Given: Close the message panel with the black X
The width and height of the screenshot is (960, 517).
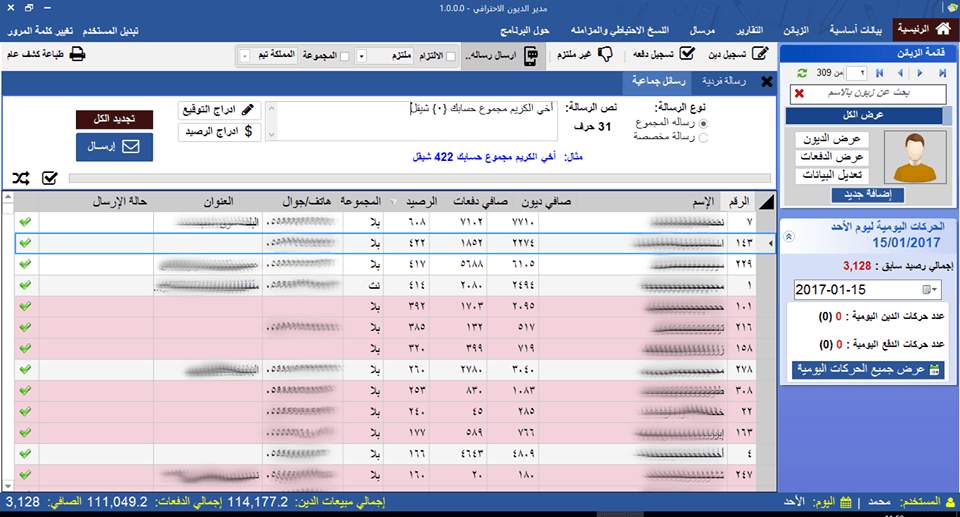Looking at the screenshot, I should pos(767,81).
